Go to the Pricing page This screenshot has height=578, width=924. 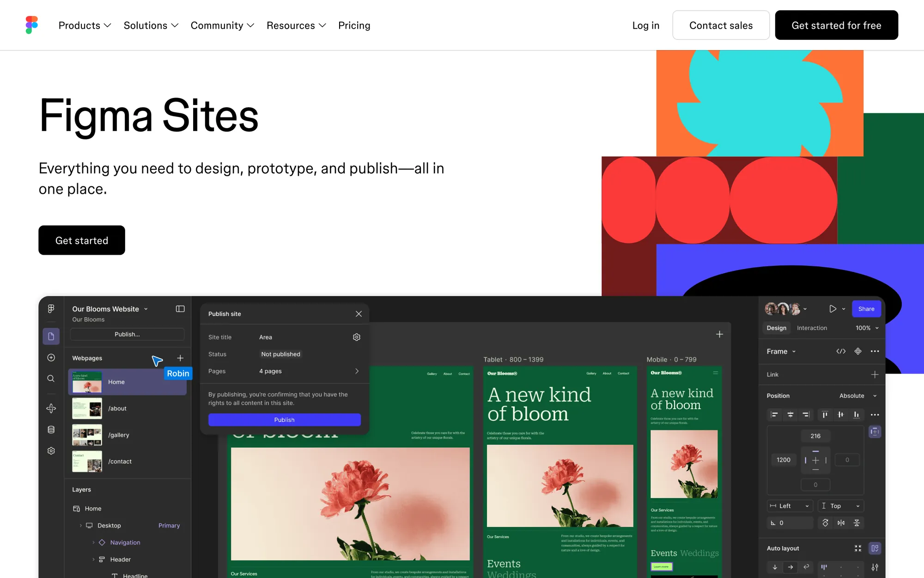tap(354, 25)
